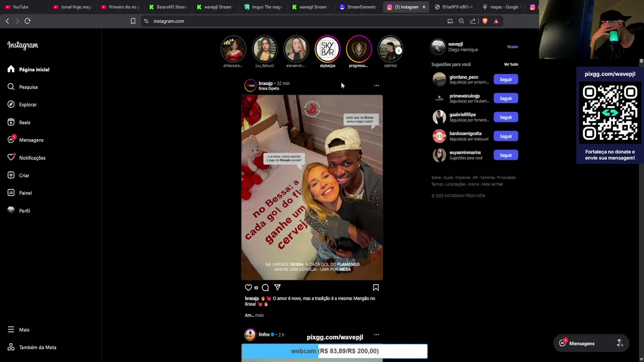
Task: Go back in browser
Action: [7, 21]
